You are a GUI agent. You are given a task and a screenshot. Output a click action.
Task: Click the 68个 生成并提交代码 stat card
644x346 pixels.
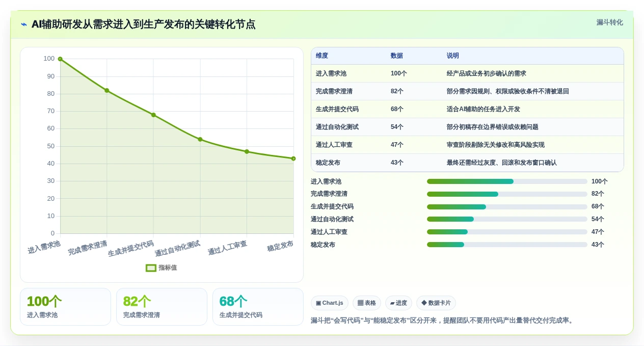(258, 307)
